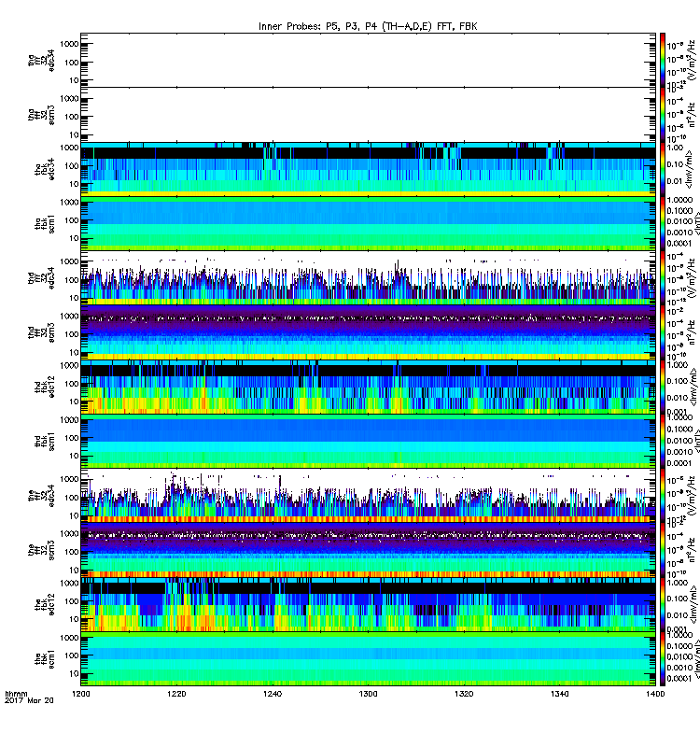Click inside the empty tha fff edc34 spectrogram panel
The width and height of the screenshot is (700, 747).
coord(368,60)
